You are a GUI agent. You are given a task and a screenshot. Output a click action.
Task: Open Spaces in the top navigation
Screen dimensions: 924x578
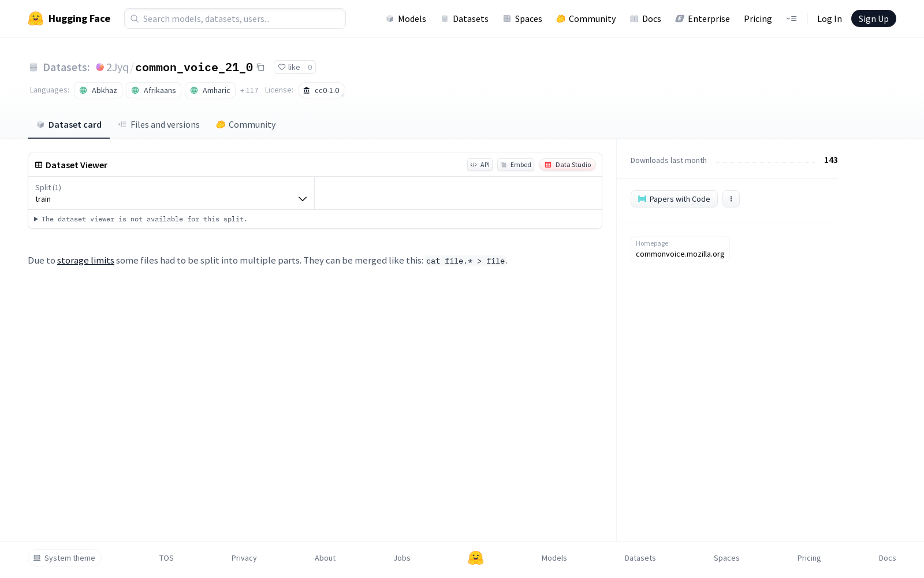point(523,18)
